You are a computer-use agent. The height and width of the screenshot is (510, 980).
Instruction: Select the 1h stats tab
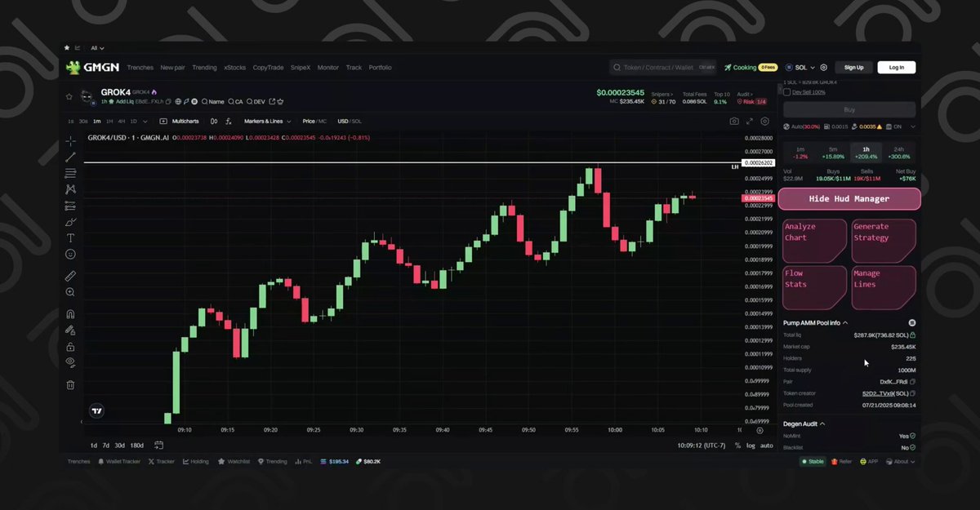(x=866, y=153)
